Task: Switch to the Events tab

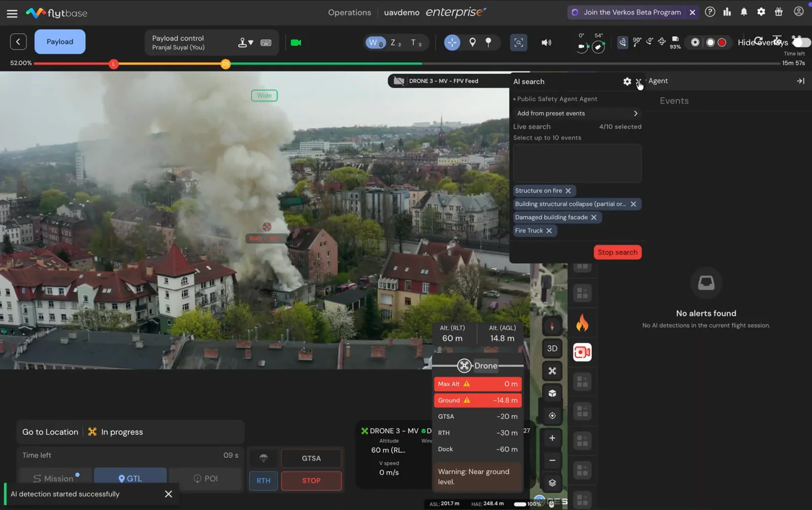Action: pos(674,100)
